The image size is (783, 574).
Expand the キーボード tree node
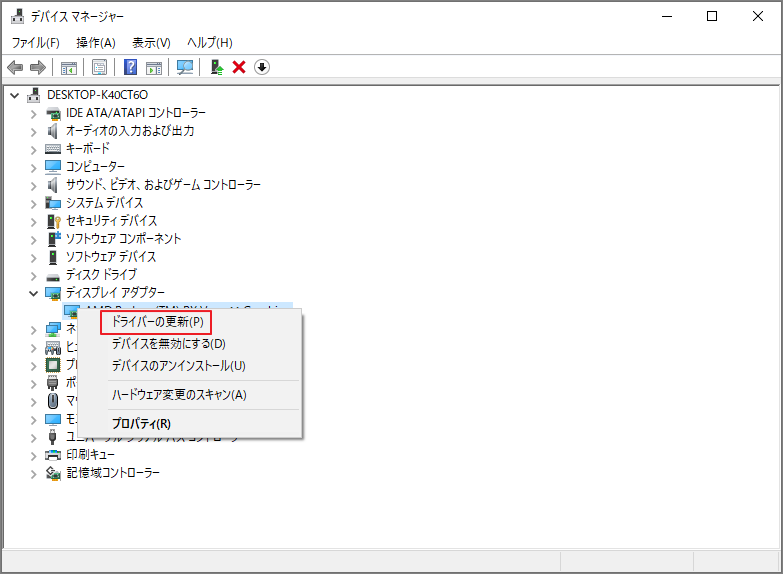pyautogui.click(x=34, y=149)
